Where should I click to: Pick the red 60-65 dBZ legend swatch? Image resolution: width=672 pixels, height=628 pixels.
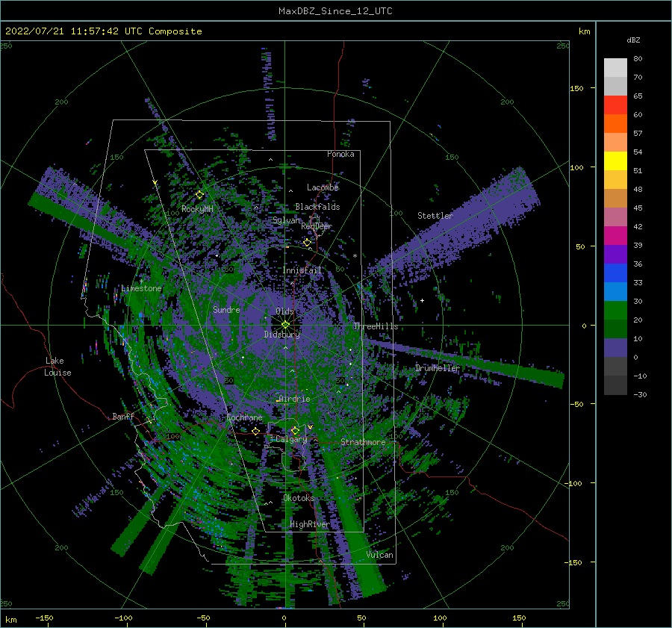tap(615, 105)
